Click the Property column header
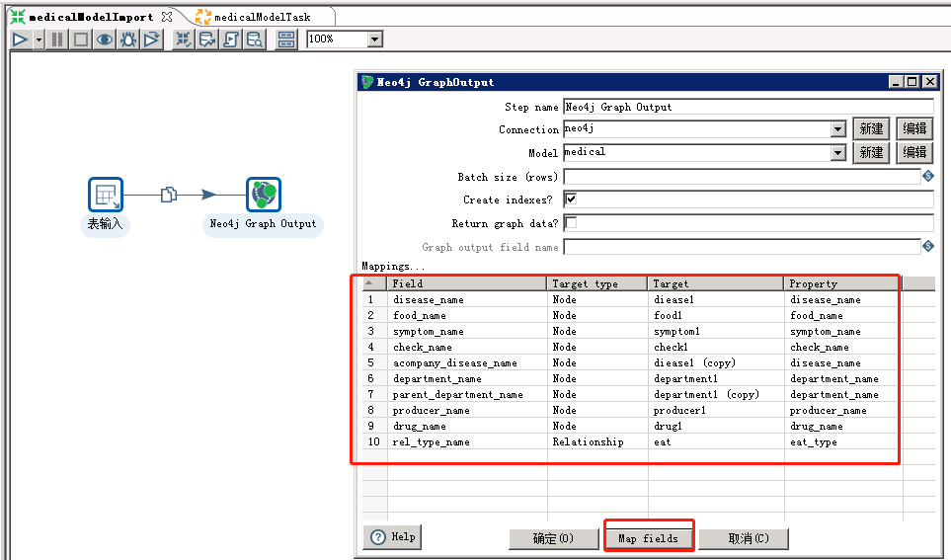951x560 pixels. coord(843,283)
